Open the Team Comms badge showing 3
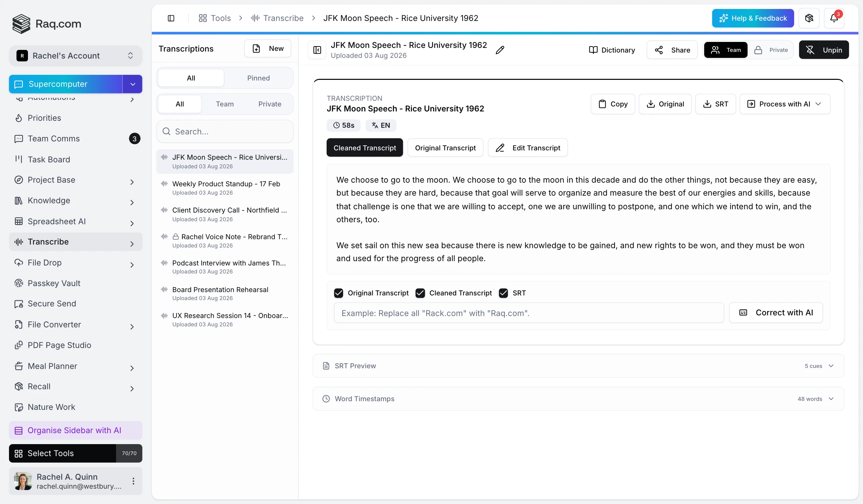The height and width of the screenshot is (504, 863). (135, 139)
